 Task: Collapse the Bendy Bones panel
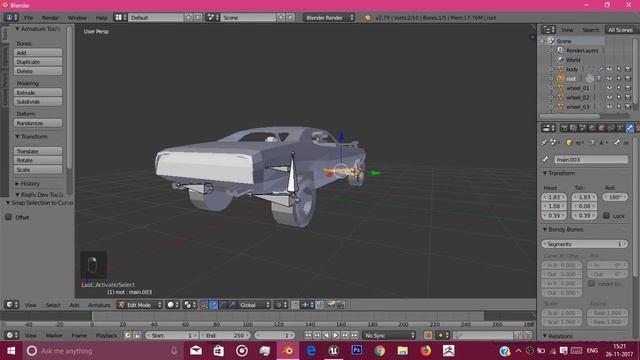[x=545, y=230]
